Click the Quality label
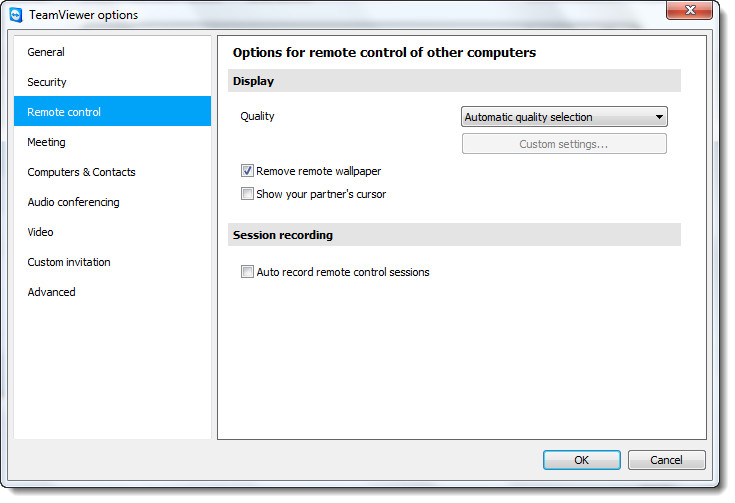Image resolution: width=735 pixels, height=503 pixels. click(x=257, y=116)
